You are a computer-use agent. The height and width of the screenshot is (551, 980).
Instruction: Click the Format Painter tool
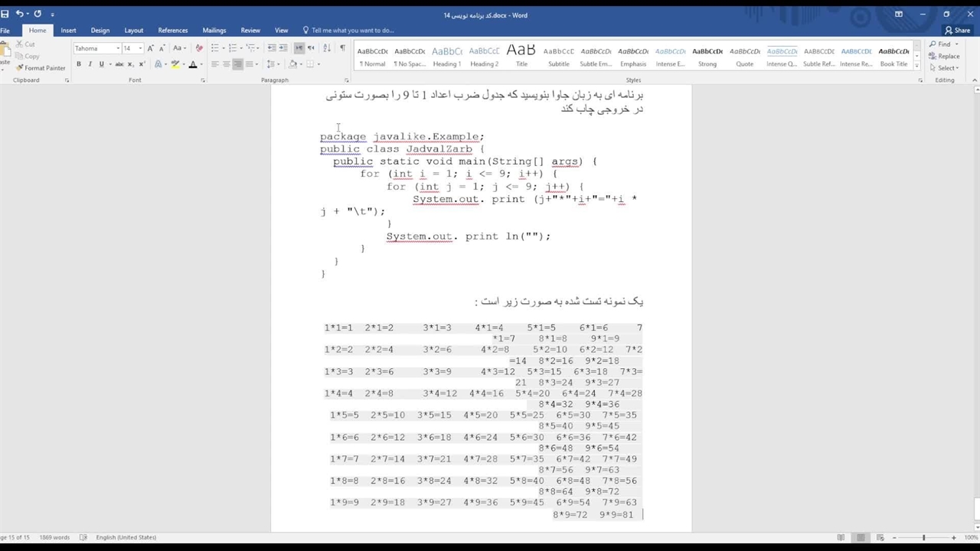pos(41,68)
